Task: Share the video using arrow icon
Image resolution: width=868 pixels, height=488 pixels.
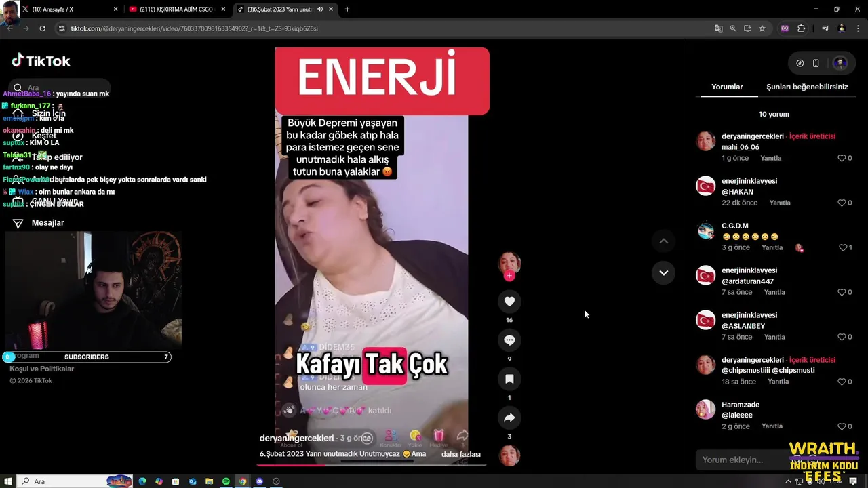Action: click(509, 418)
